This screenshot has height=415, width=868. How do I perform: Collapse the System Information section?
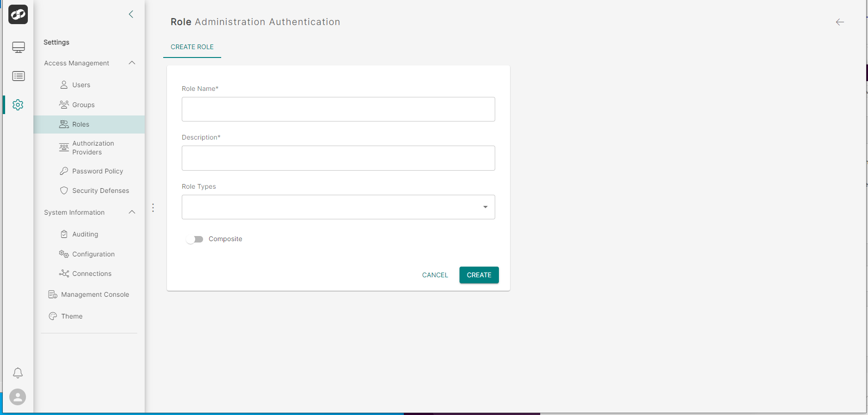coord(132,212)
